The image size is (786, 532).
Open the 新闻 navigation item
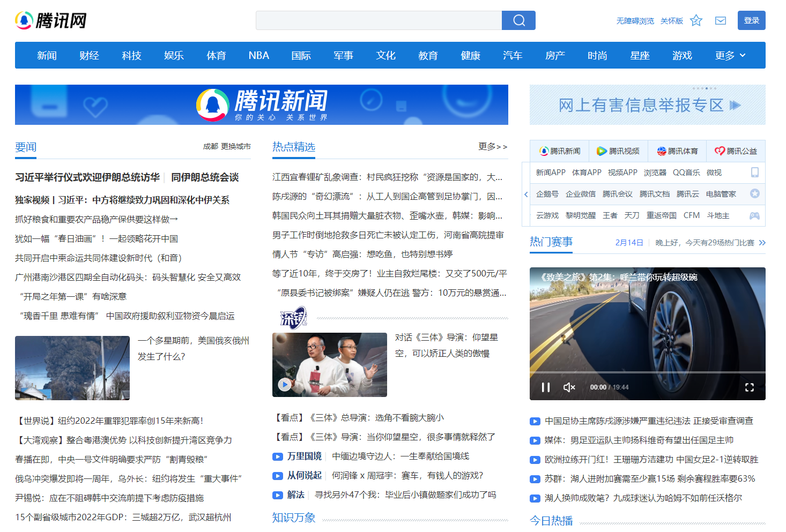pyautogui.click(x=47, y=55)
